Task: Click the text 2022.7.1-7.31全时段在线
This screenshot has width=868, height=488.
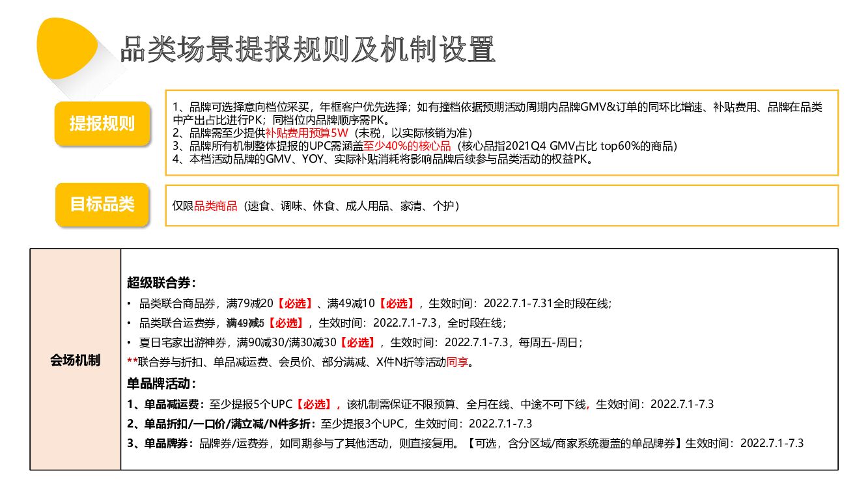Action: click(546, 303)
